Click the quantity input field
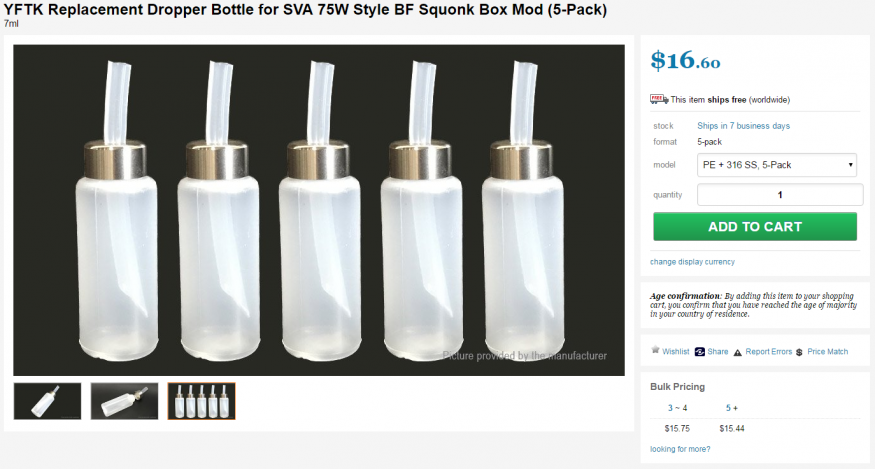The image size is (875, 469). (779, 195)
